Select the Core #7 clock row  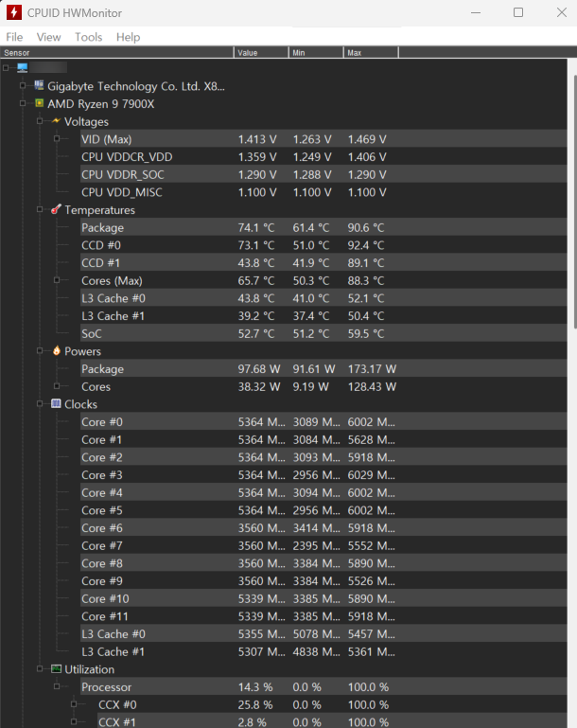[323, 545]
